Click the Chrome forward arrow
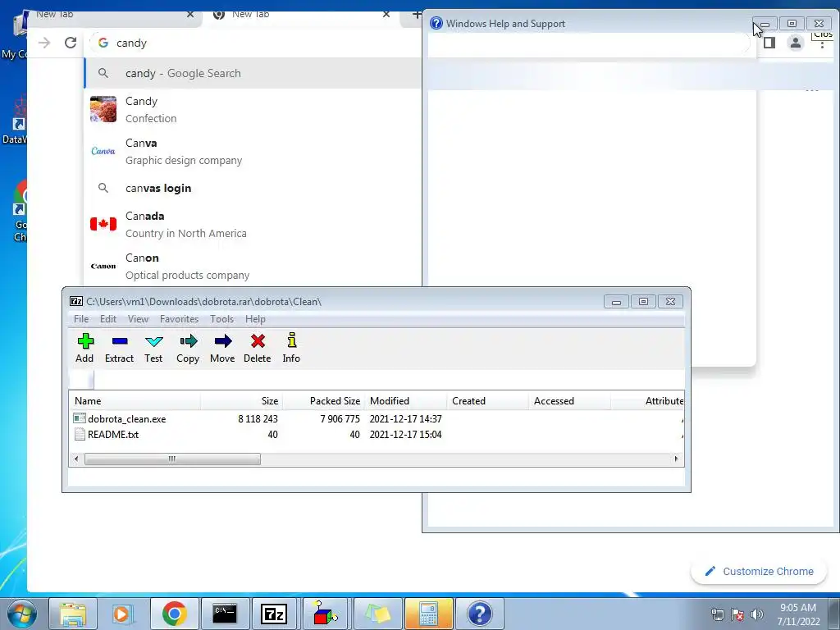 (x=44, y=43)
